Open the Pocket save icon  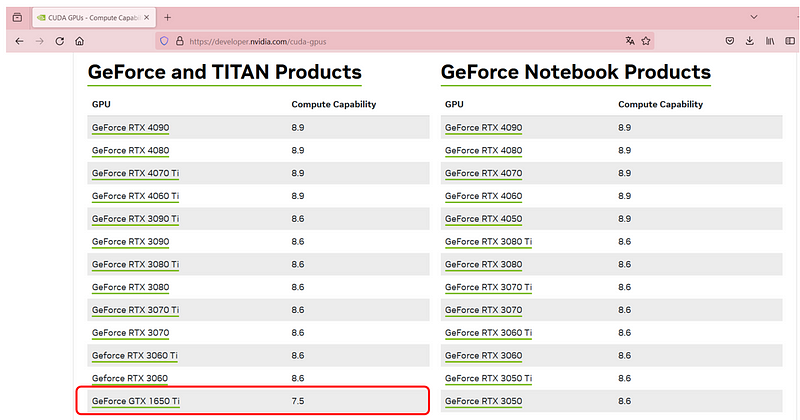pyautogui.click(x=730, y=41)
